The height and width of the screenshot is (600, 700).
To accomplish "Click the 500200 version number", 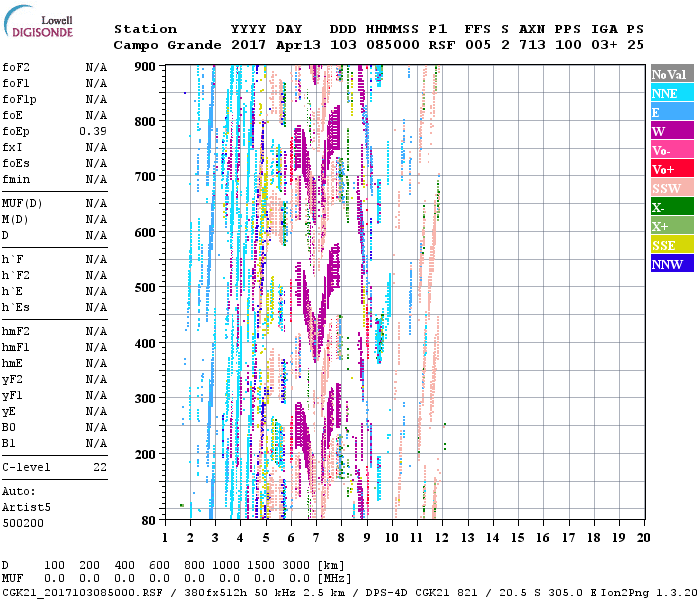I will tap(23, 523).
